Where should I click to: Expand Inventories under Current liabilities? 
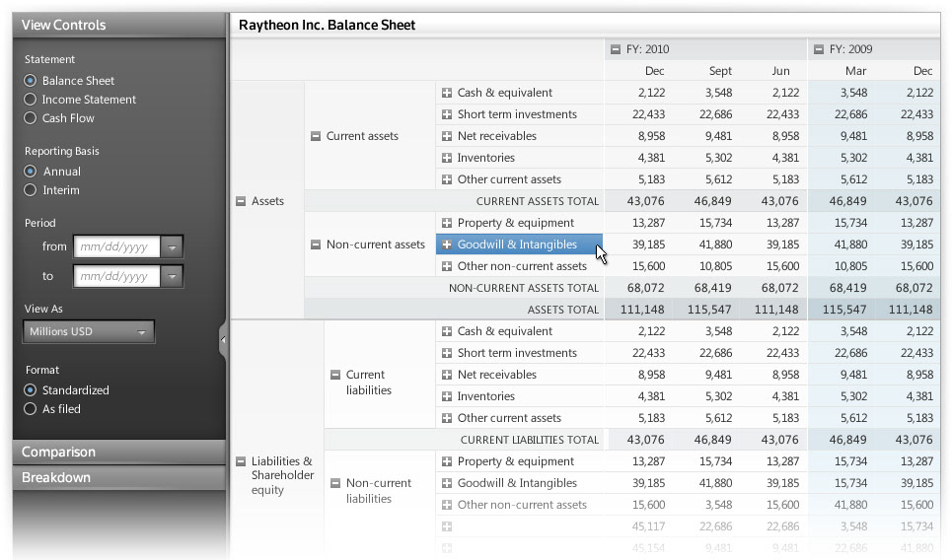click(447, 396)
